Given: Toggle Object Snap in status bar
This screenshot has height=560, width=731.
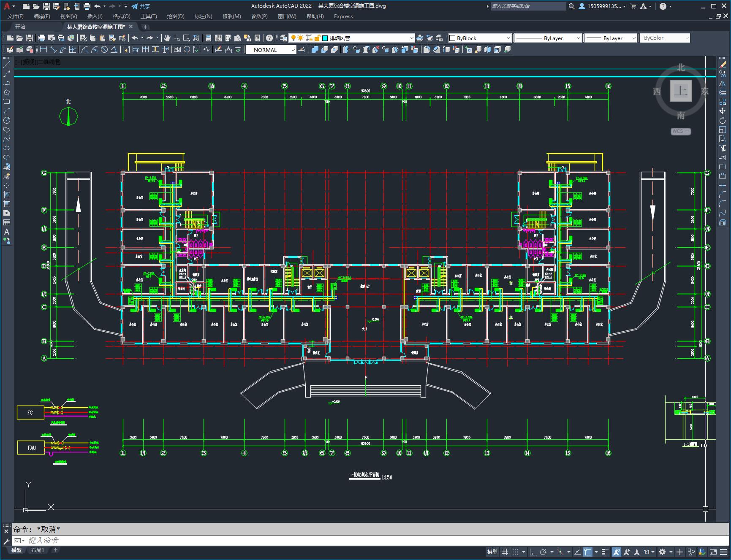Looking at the screenshot, I should (x=587, y=552).
